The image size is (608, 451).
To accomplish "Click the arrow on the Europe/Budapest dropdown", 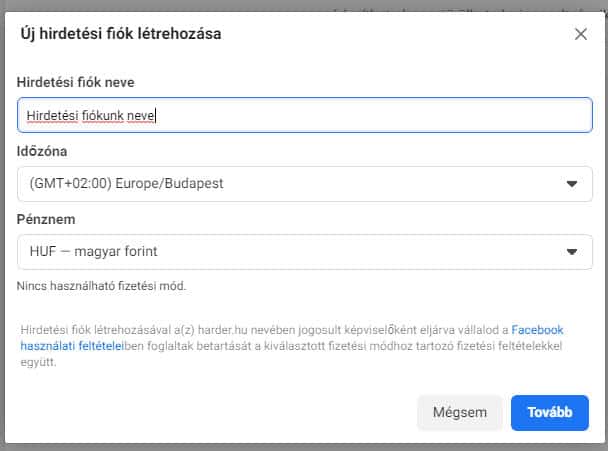I will 572,184.
